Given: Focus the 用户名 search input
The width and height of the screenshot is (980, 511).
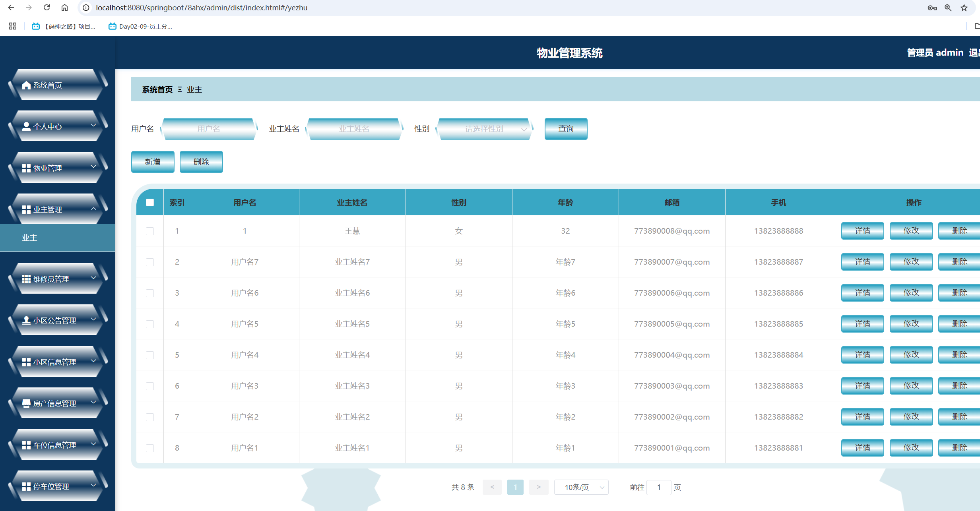Looking at the screenshot, I should click(209, 129).
